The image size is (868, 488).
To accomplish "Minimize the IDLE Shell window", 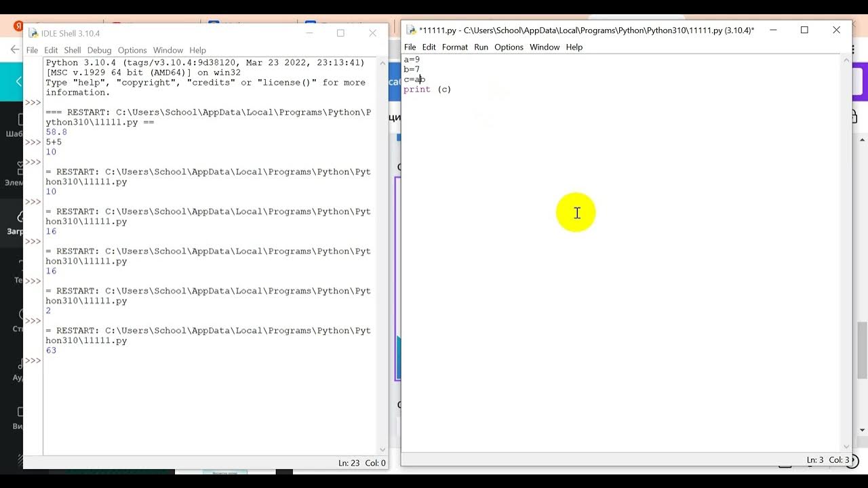I will (x=309, y=33).
